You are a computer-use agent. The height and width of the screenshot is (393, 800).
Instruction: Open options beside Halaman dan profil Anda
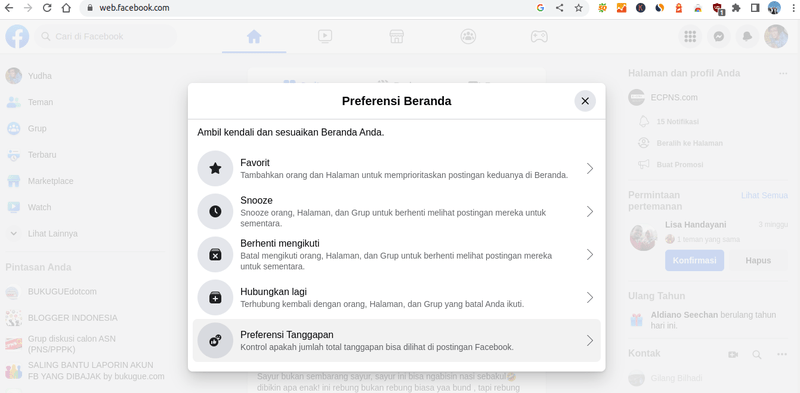tap(783, 73)
